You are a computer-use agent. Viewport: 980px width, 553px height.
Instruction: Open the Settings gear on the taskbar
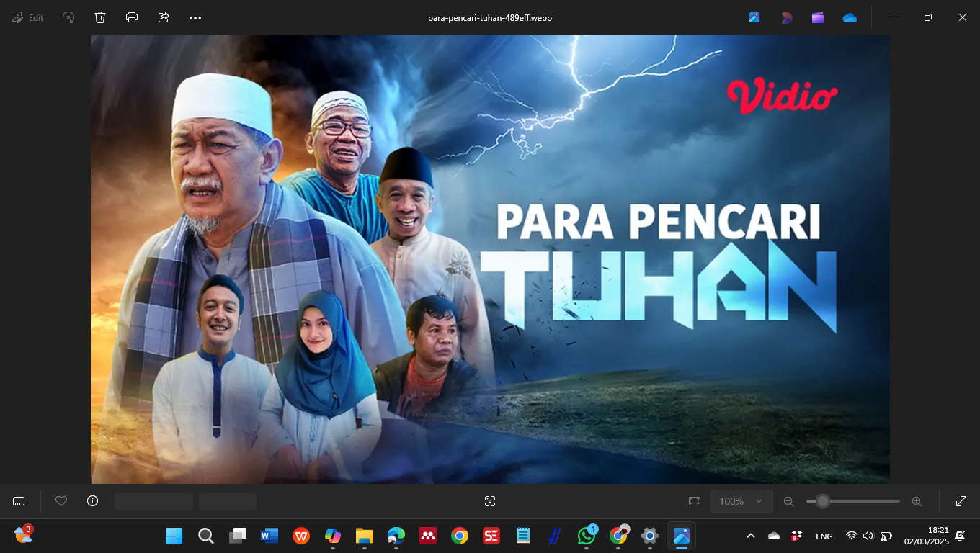[649, 536]
